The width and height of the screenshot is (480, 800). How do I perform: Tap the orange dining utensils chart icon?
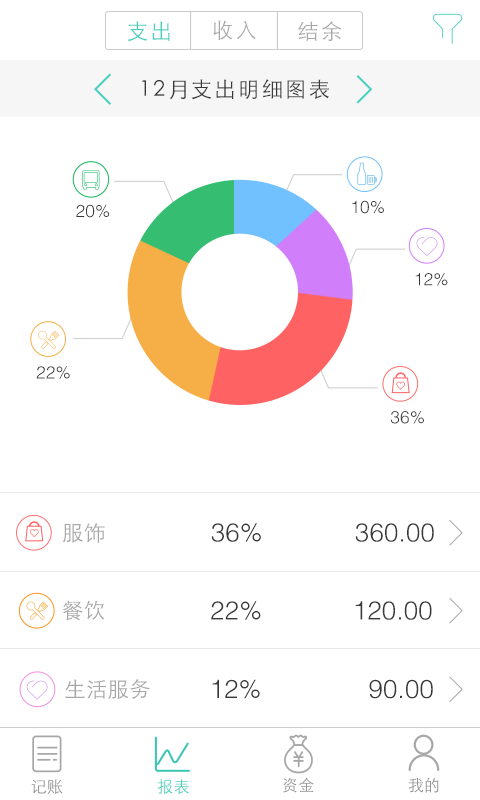coord(48,339)
